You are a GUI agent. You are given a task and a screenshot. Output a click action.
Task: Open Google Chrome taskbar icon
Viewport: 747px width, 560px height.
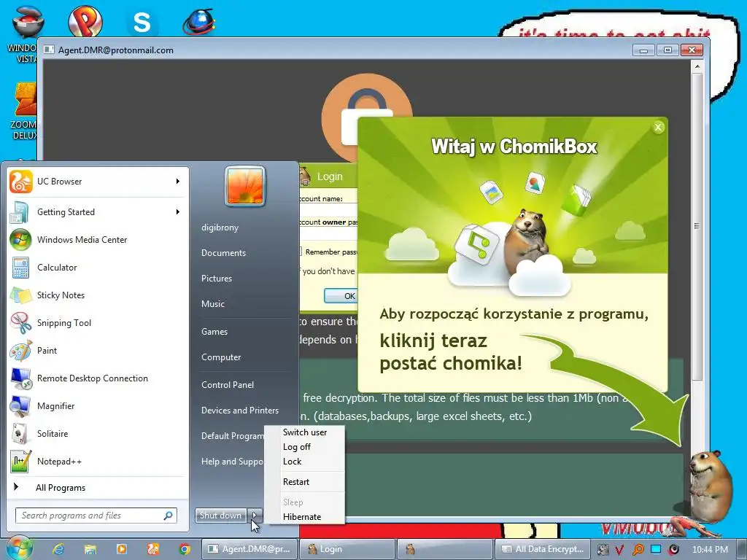(x=185, y=549)
